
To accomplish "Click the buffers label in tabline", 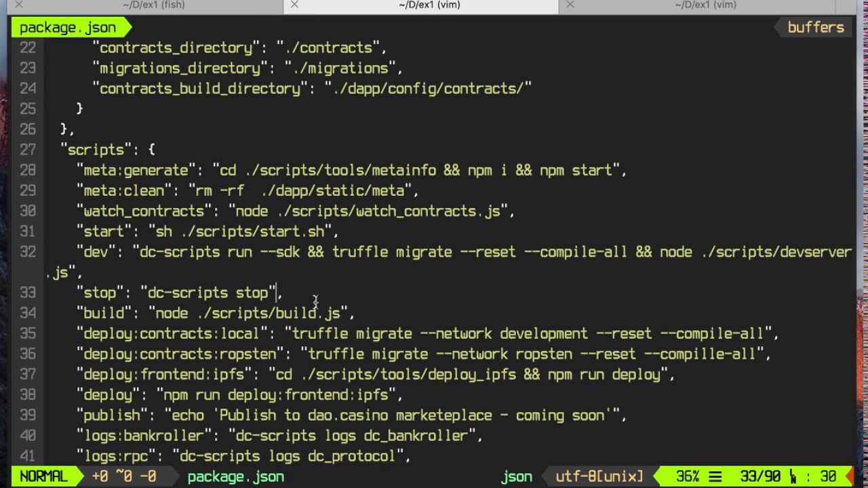I will [816, 28].
